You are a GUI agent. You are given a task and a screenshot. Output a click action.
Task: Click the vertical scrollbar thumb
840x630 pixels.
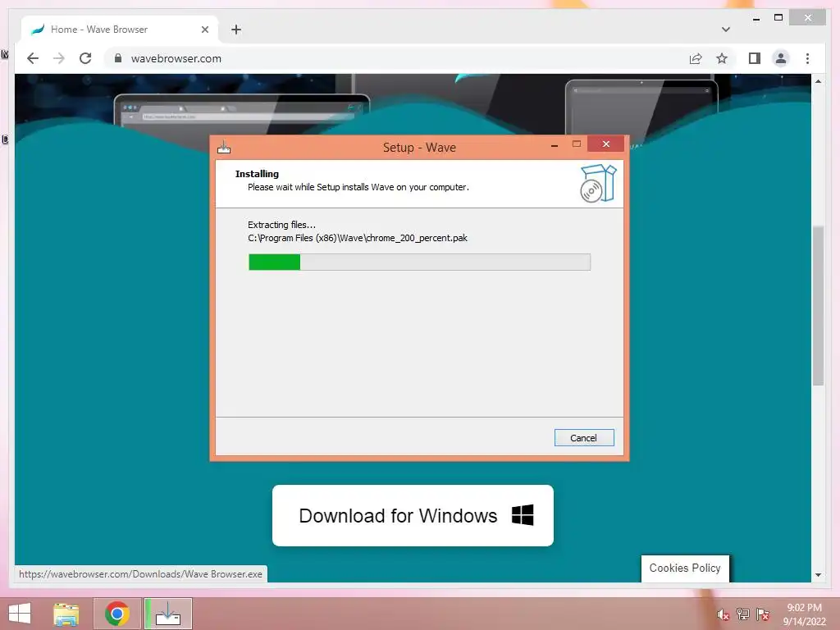coord(818,305)
